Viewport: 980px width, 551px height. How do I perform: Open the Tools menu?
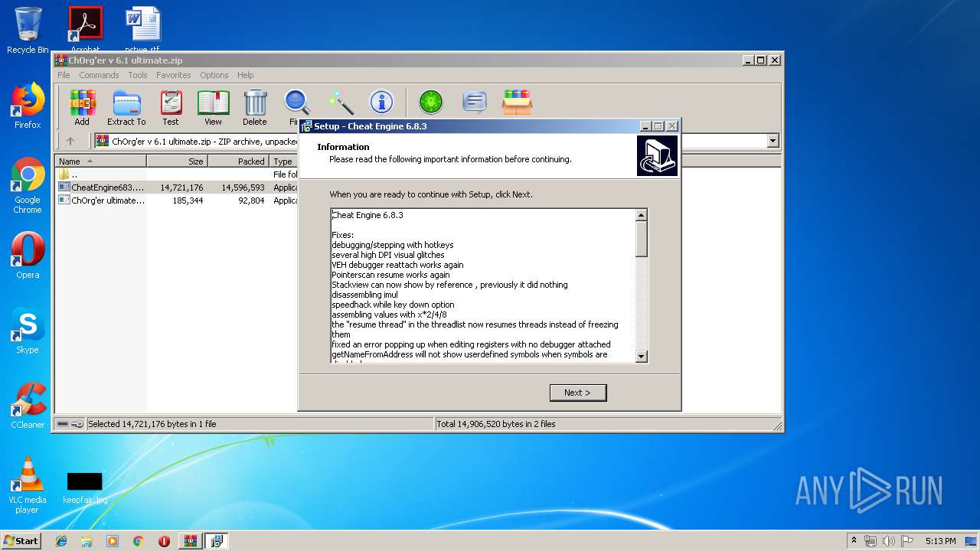(x=138, y=75)
